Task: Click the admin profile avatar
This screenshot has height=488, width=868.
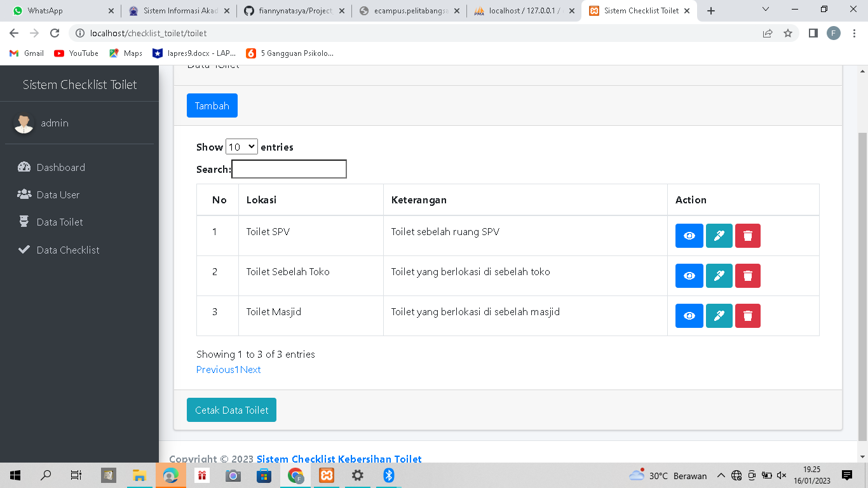Action: point(24,123)
